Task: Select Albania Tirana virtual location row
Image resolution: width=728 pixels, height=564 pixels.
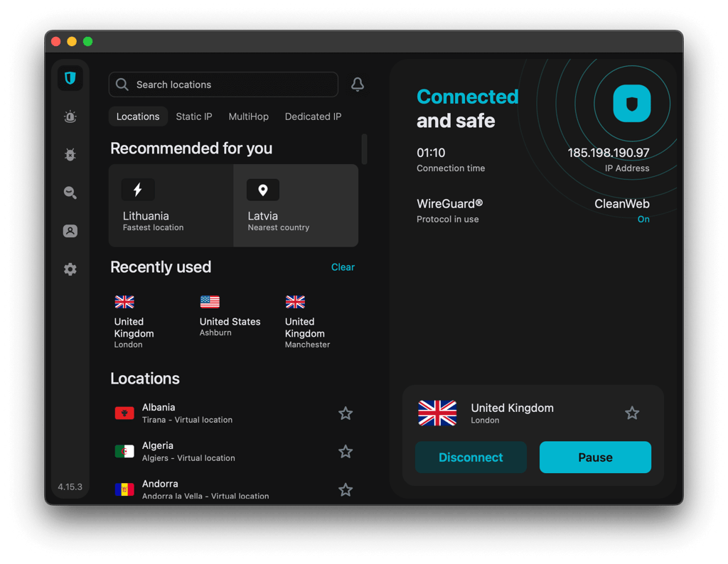Action: [233, 413]
